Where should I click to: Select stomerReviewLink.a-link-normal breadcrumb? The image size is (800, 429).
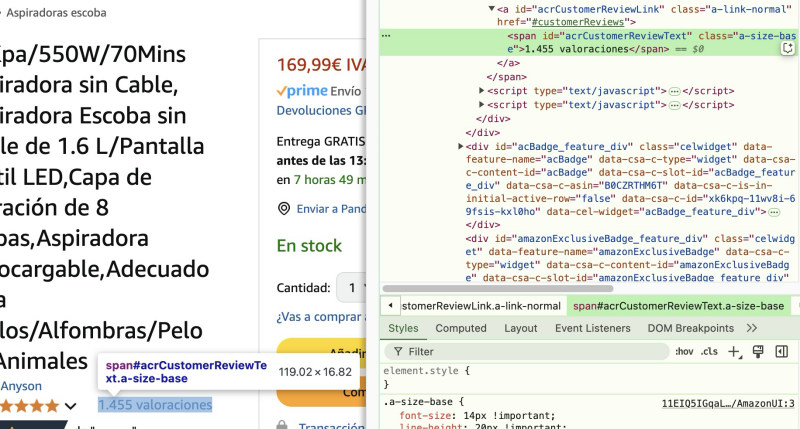[x=481, y=306]
